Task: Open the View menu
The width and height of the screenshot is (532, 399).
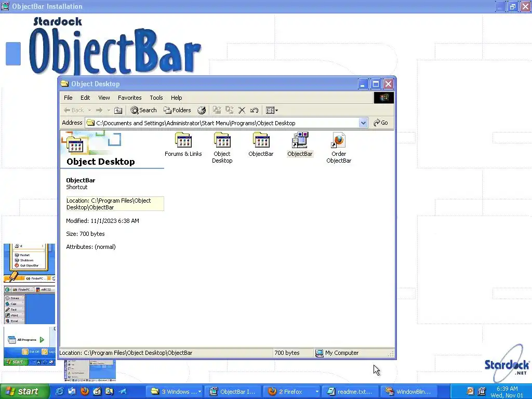Action: click(104, 98)
